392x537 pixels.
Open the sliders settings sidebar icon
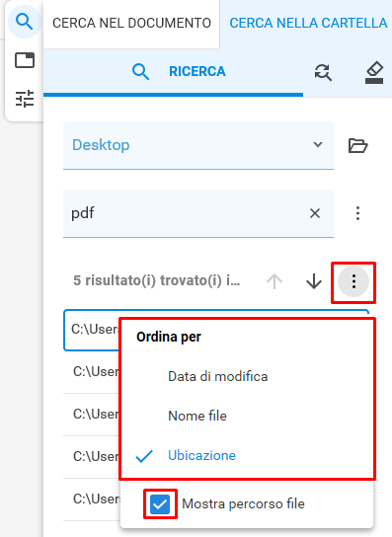click(25, 99)
